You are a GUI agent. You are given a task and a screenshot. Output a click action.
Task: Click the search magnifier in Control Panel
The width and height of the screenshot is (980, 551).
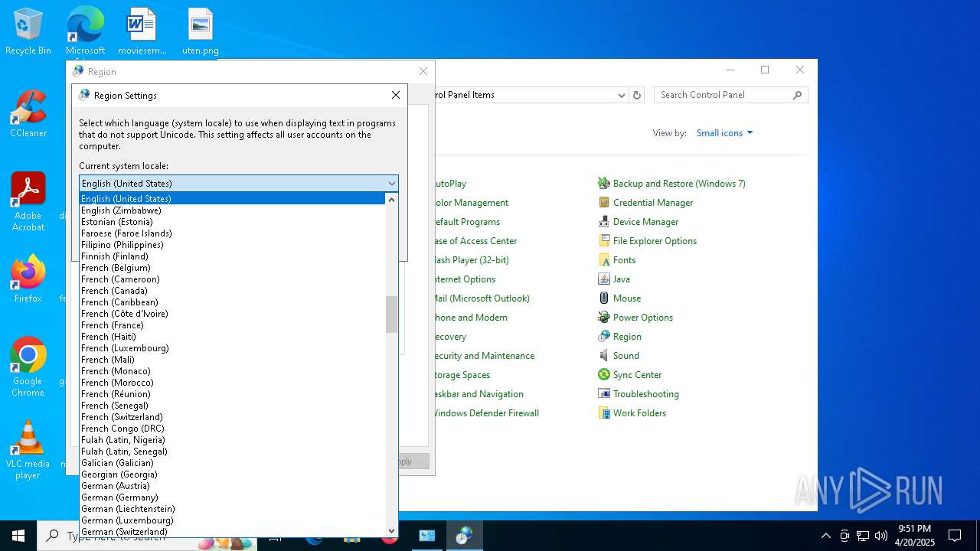point(797,95)
